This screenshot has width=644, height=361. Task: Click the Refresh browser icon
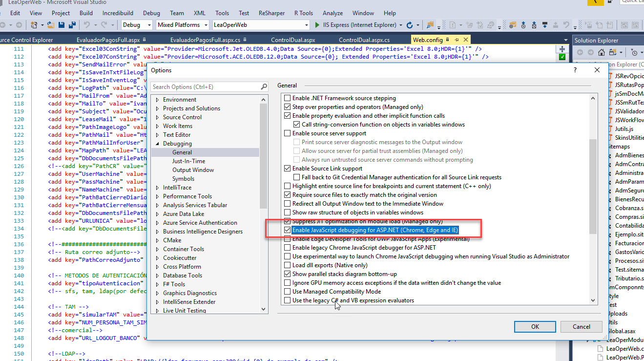(410, 25)
